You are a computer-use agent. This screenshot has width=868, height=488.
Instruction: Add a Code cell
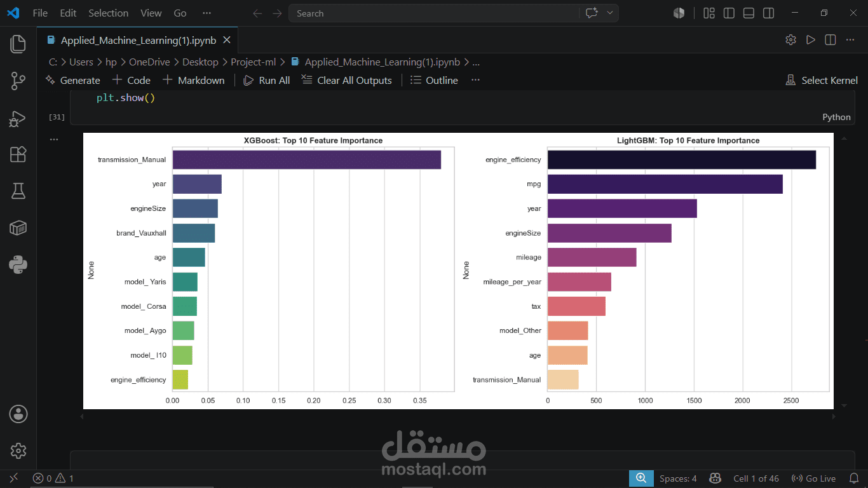click(132, 80)
